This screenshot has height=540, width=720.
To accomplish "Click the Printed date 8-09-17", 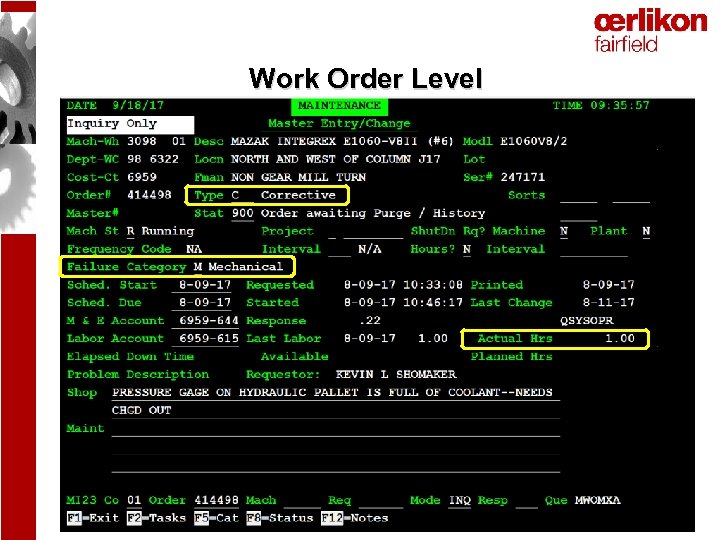I will [x=608, y=285].
